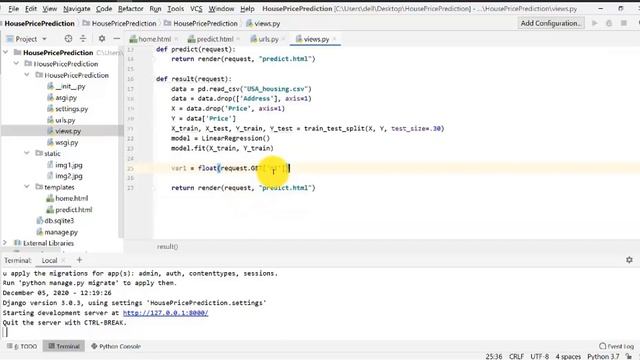Select settings.py in project tree
Image resolution: width=640 pixels, height=360 pixels.
click(x=67, y=109)
